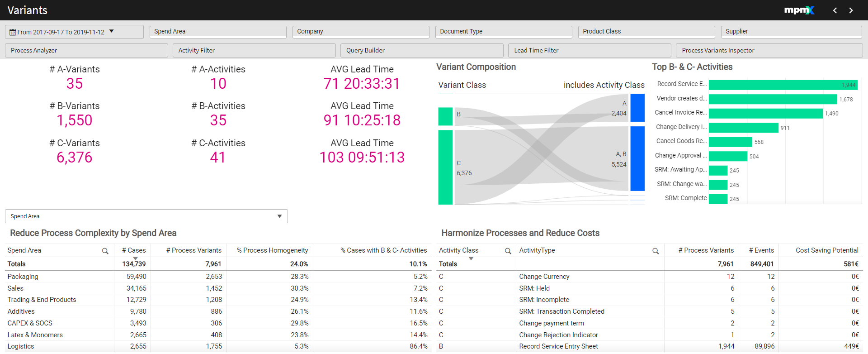Open the Process Variants Inspector
The width and height of the screenshot is (868, 354).
[x=769, y=50]
